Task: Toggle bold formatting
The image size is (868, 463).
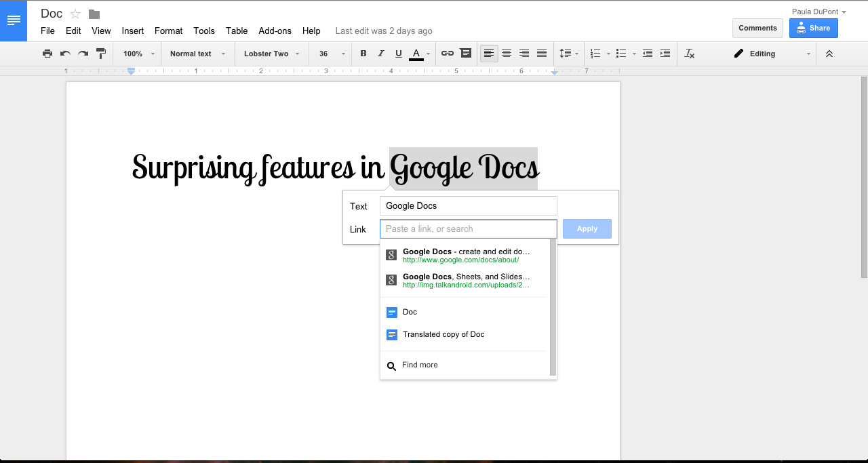Action: (x=363, y=54)
